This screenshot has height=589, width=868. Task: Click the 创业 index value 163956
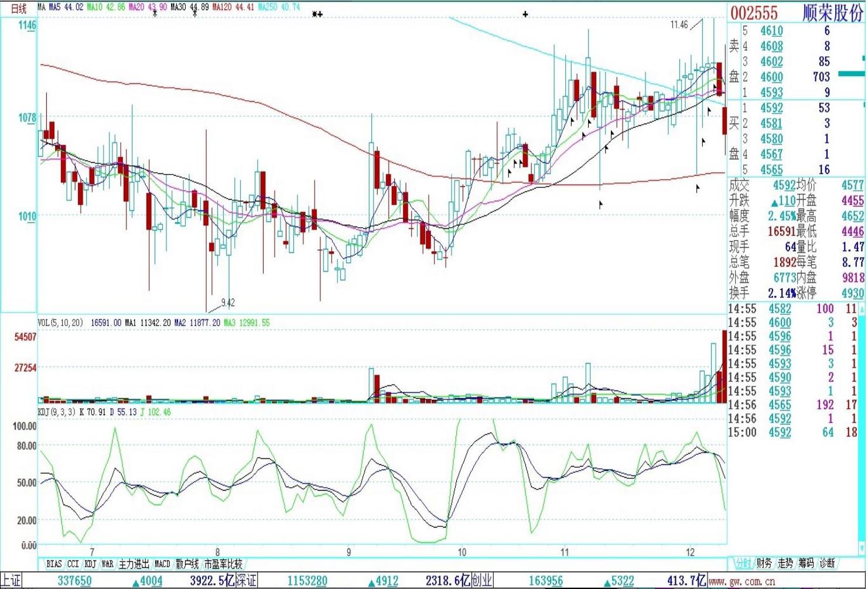545,581
